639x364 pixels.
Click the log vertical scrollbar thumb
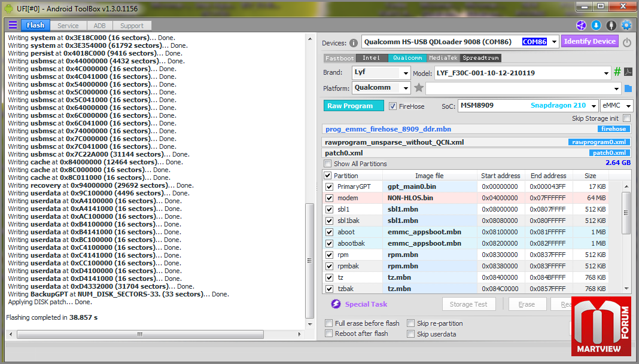coord(309,261)
